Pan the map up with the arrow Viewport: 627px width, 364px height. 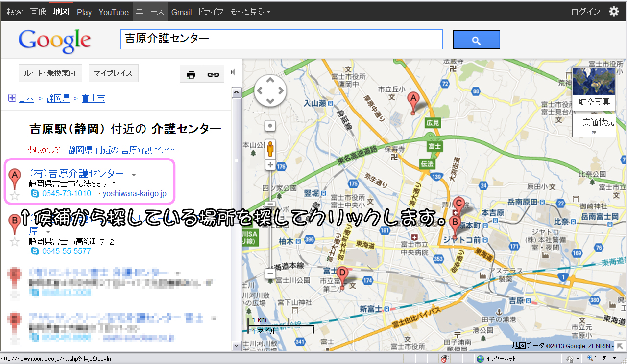[270, 80]
